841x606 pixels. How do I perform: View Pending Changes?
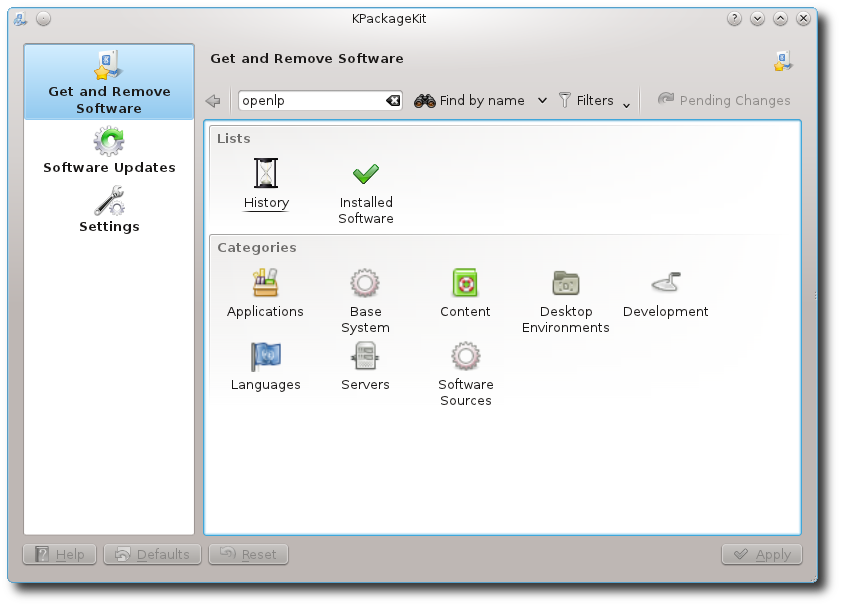(x=724, y=100)
